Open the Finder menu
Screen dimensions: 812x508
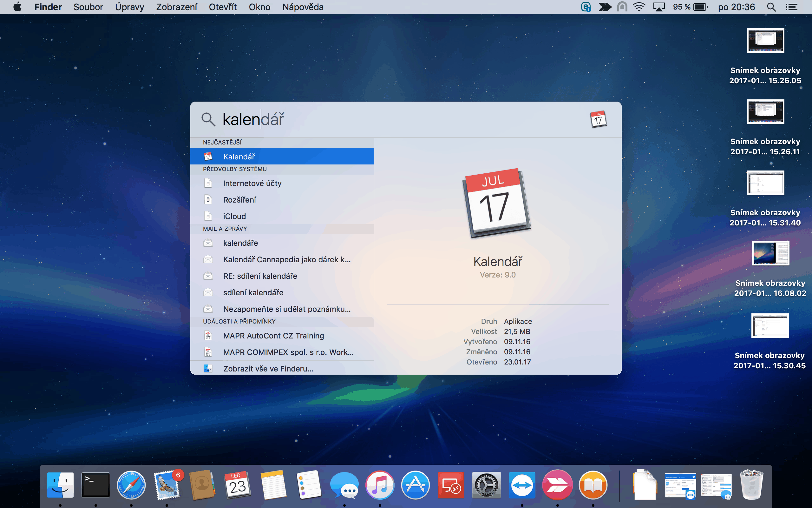click(48, 7)
